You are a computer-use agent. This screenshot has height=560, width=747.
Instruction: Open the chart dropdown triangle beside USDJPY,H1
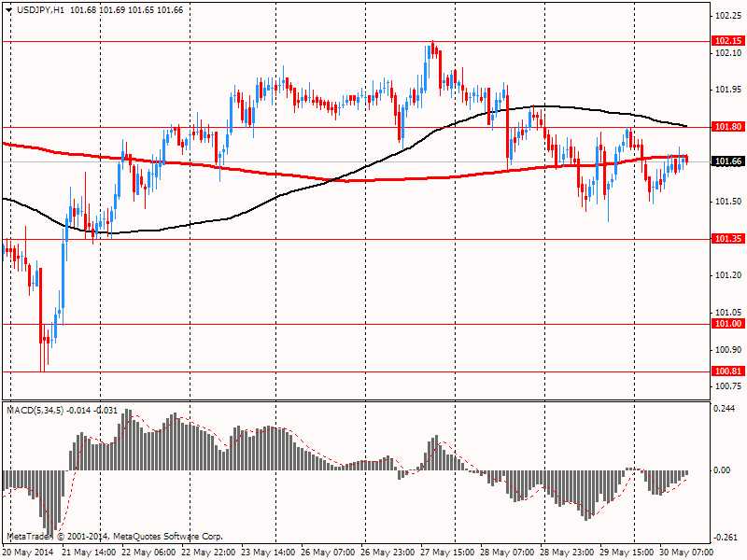pos(9,10)
